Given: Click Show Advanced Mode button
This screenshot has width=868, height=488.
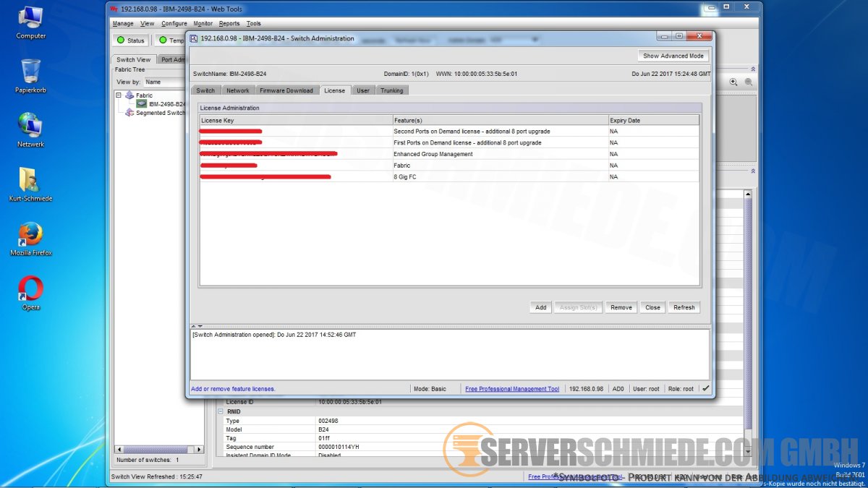Looking at the screenshot, I should 673,56.
